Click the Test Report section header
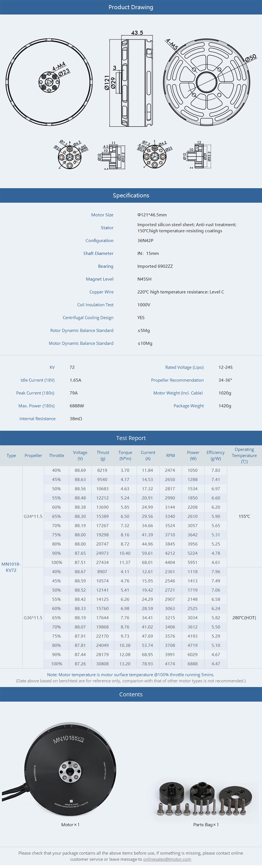 point(131,438)
